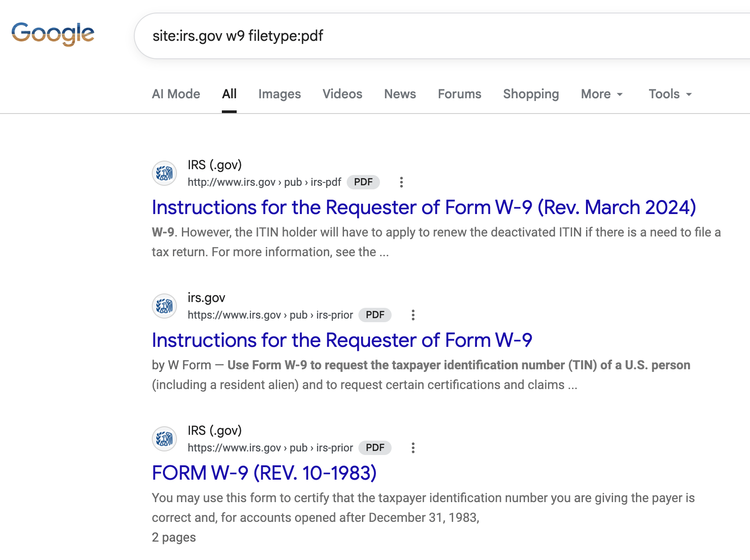750x560 pixels.
Task: Click the snippet beginning "by W Form — Use Form W-9"
Action: point(421,375)
